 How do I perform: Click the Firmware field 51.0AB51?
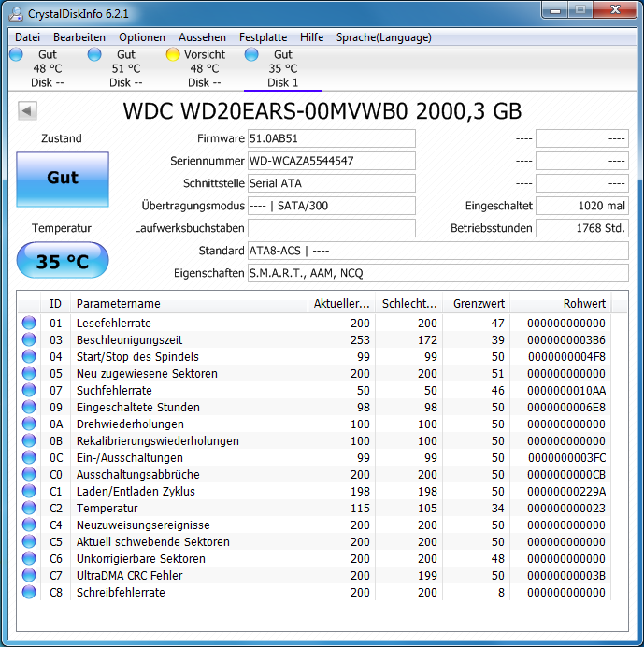pos(331,138)
